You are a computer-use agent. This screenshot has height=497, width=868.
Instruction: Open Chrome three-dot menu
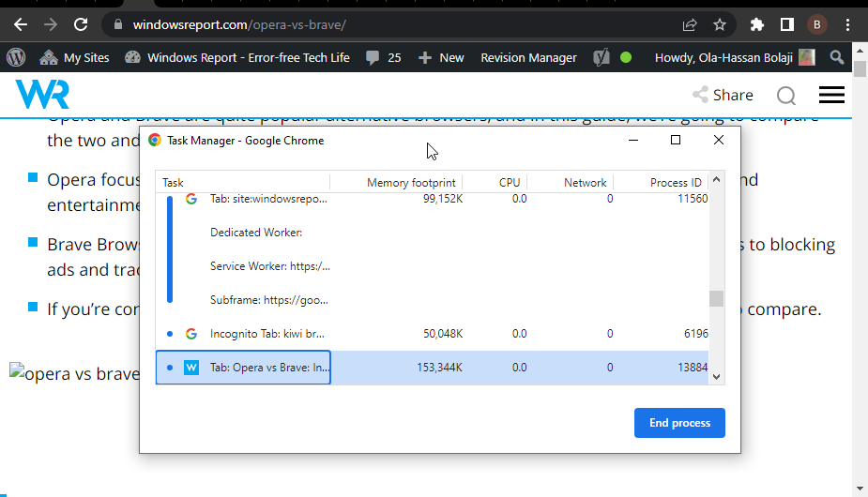847,25
